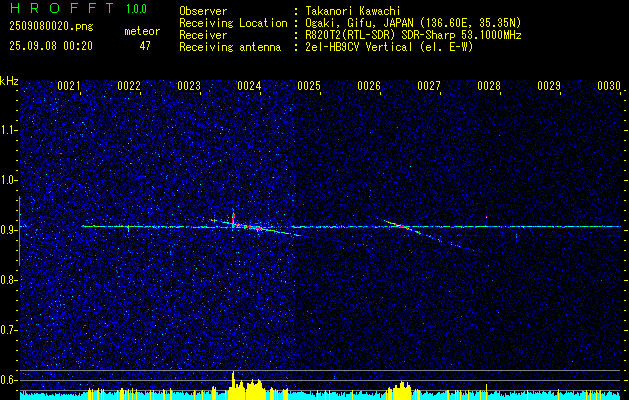Select receiver text R820T2(RTL-SDR) SDR-Sharp 53.1000MHz

point(413,35)
